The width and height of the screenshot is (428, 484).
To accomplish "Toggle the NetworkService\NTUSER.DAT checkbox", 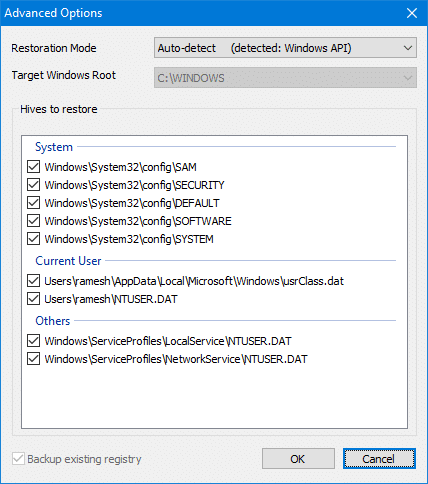I will pos(34,359).
